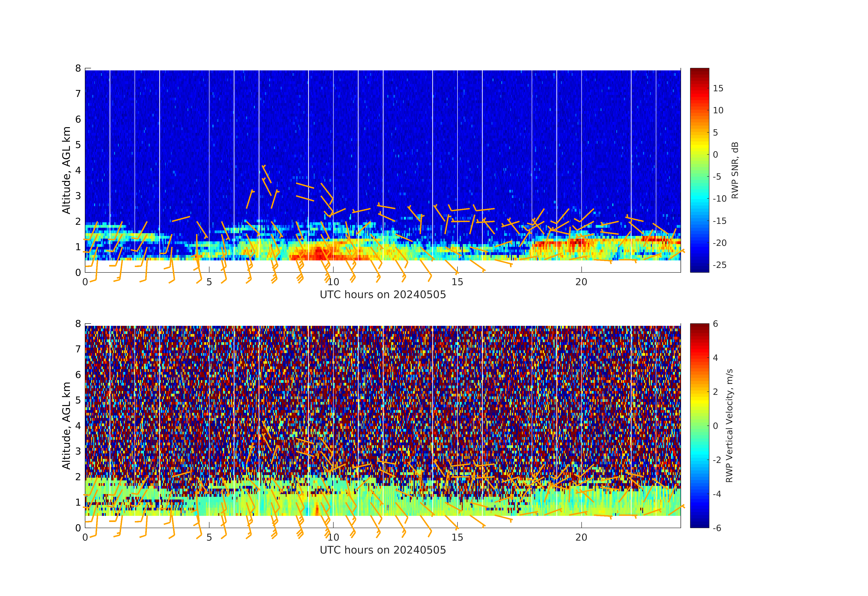
Task: Click the -6 m/s label on velocity colorbar
Action: 717,528
